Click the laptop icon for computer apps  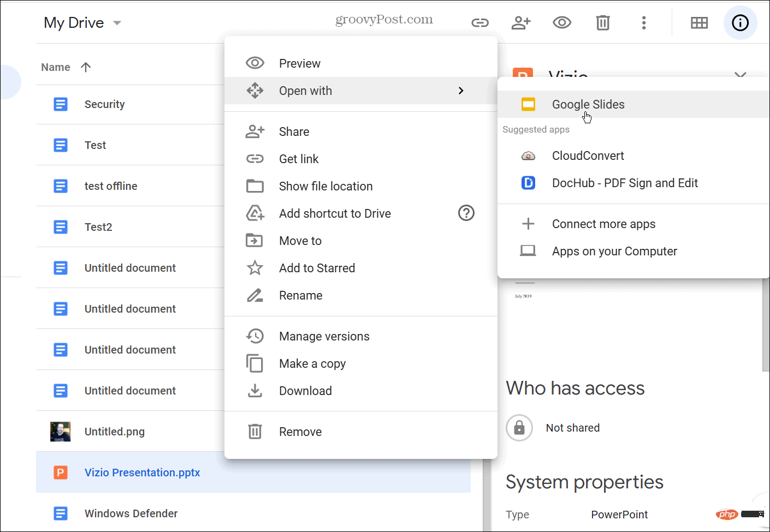(x=528, y=251)
